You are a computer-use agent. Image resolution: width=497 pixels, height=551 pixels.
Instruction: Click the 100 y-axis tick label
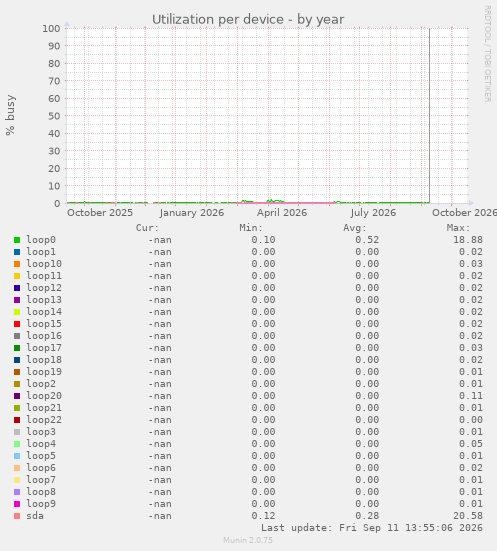51,28
